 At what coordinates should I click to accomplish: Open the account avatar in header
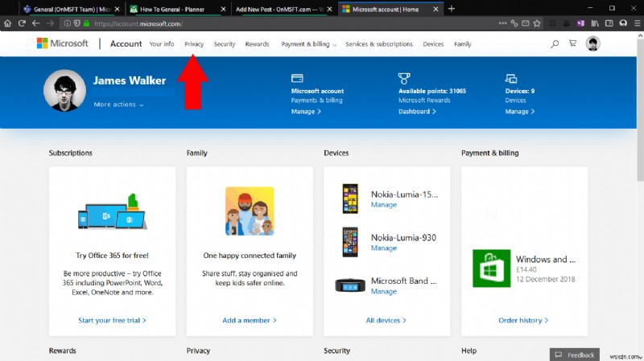click(592, 43)
